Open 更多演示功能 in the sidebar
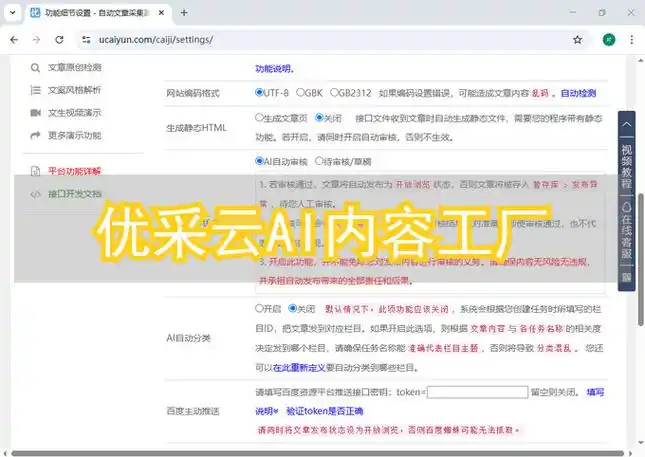This screenshot has width=645, height=457. tap(74, 135)
